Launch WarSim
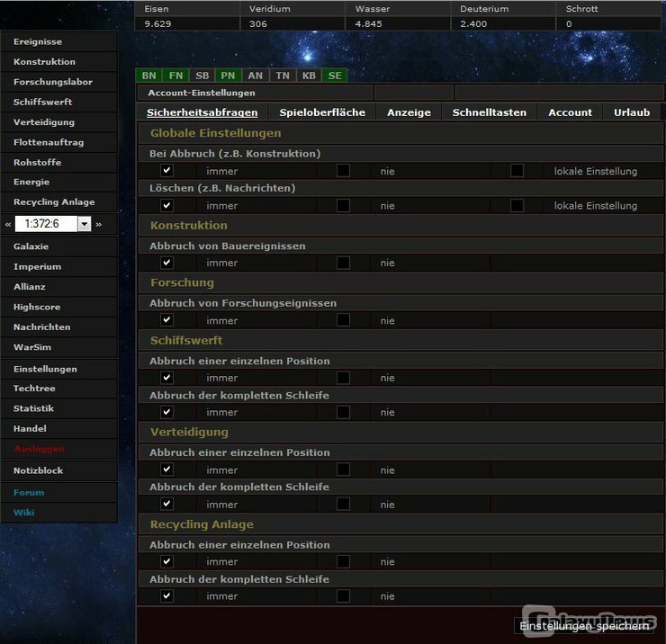The width and height of the screenshot is (666, 644). click(x=59, y=347)
